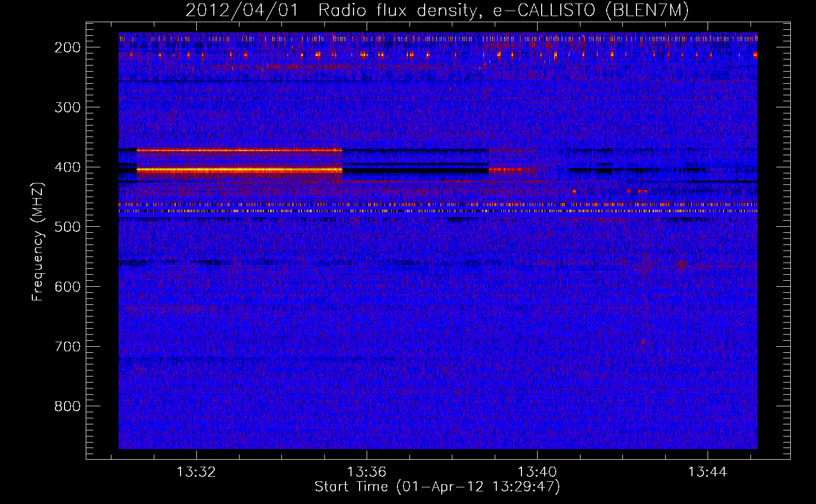Click the '300' frequency tick label
Image resolution: width=816 pixels, height=504 pixels.
pos(68,107)
